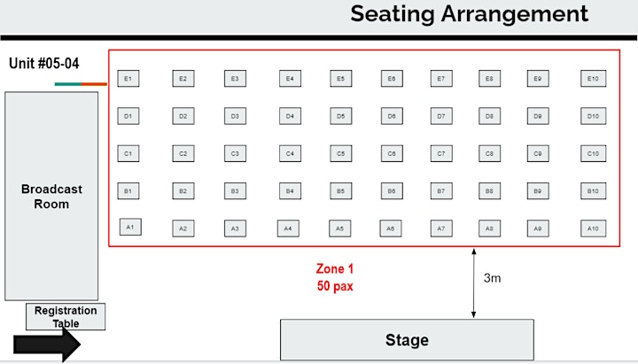Choose seat E4 box
This screenshot has width=638, height=364.
(x=290, y=79)
